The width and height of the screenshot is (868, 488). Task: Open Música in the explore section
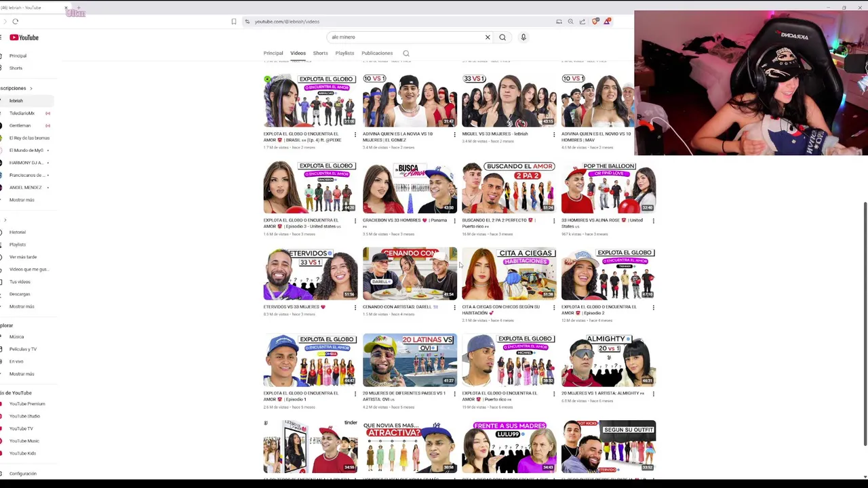point(16,337)
